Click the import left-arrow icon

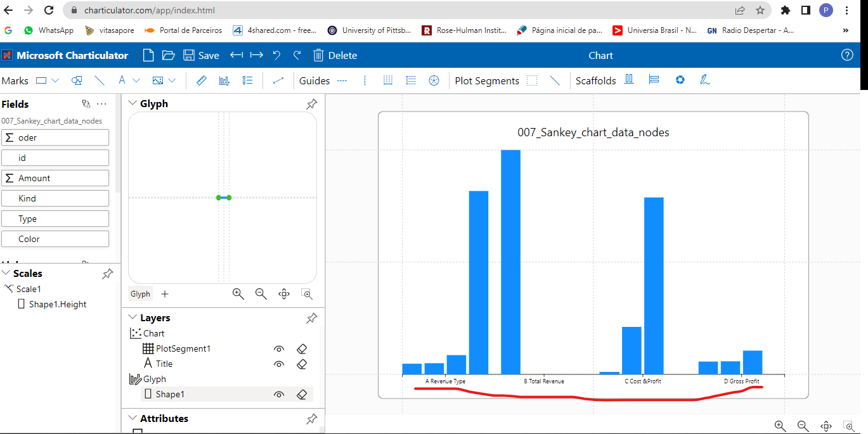pyautogui.click(x=236, y=55)
